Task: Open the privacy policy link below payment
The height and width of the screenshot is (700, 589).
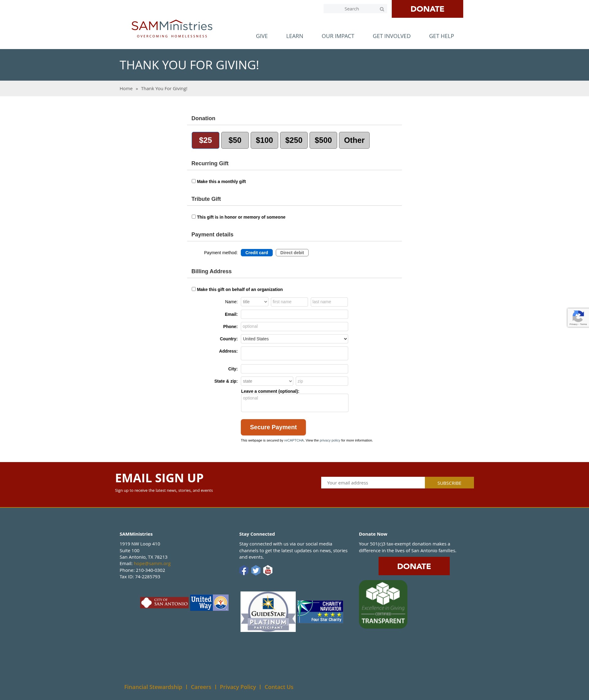Action: (x=329, y=440)
